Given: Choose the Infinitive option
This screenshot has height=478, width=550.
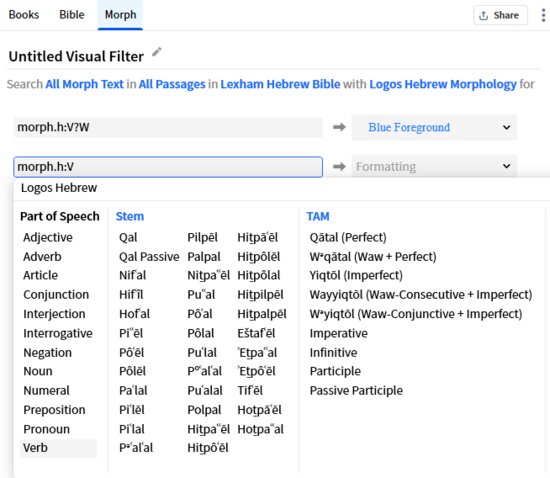Looking at the screenshot, I should (334, 352).
